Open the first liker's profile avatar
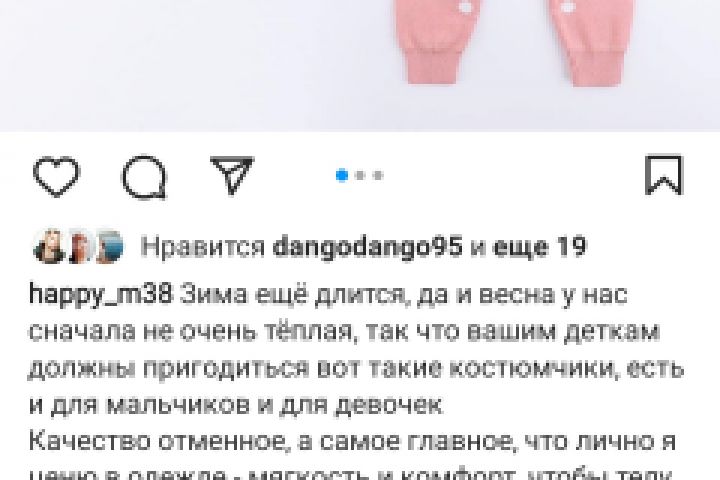720x480 pixels. (x=49, y=247)
